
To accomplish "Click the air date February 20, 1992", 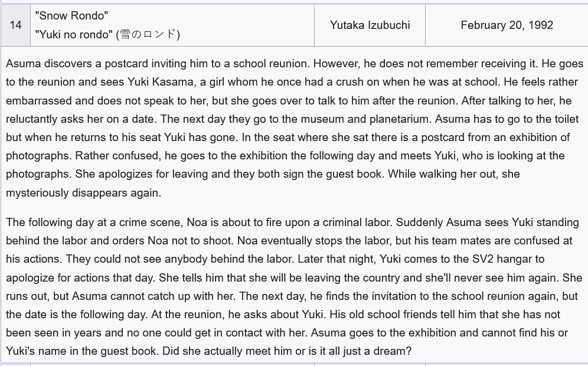I will tap(507, 25).
